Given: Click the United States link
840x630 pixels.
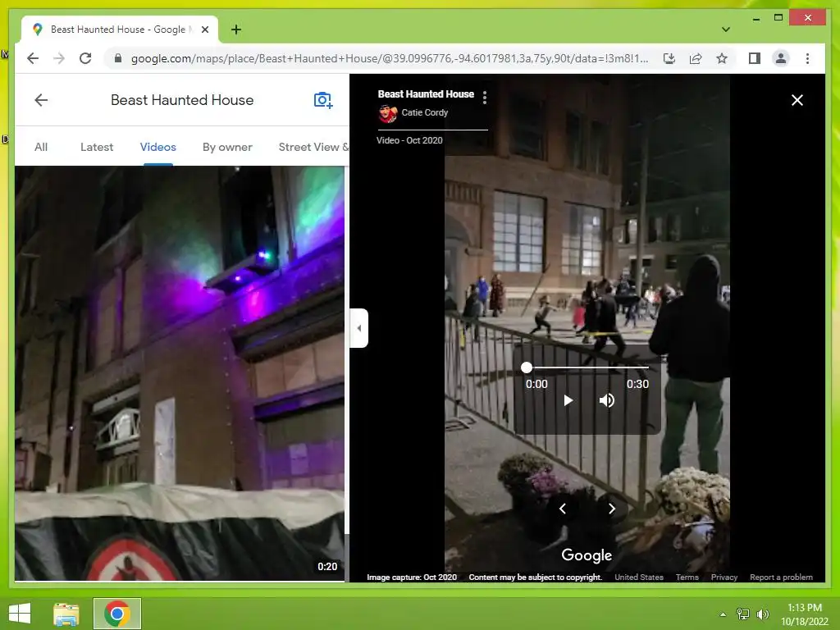Looking at the screenshot, I should coord(638,577).
